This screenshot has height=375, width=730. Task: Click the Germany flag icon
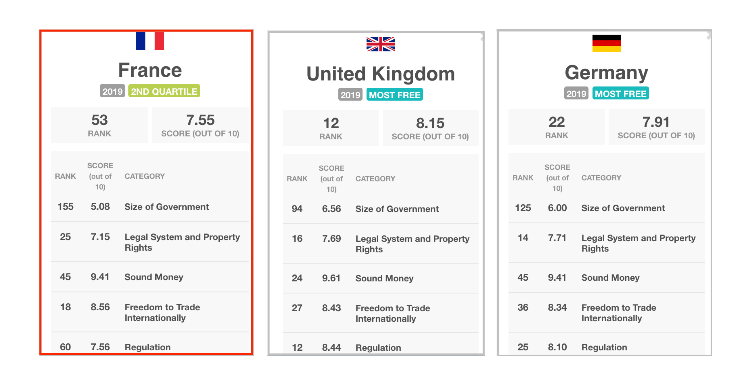[x=606, y=43]
